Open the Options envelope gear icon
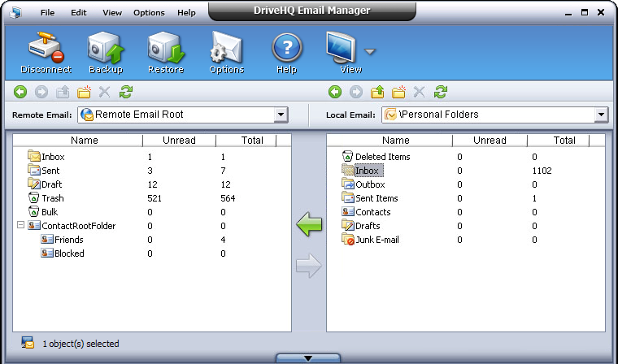 click(226, 53)
